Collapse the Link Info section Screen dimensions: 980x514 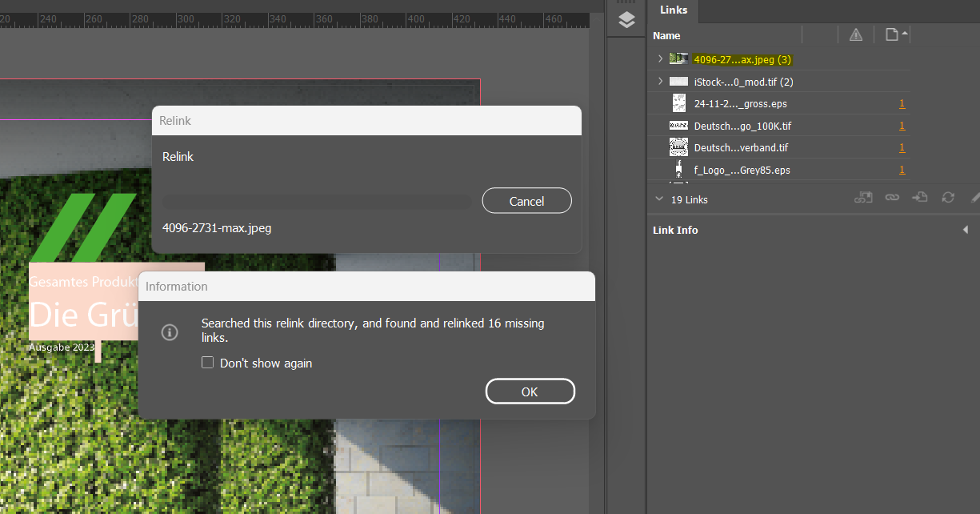click(x=966, y=230)
